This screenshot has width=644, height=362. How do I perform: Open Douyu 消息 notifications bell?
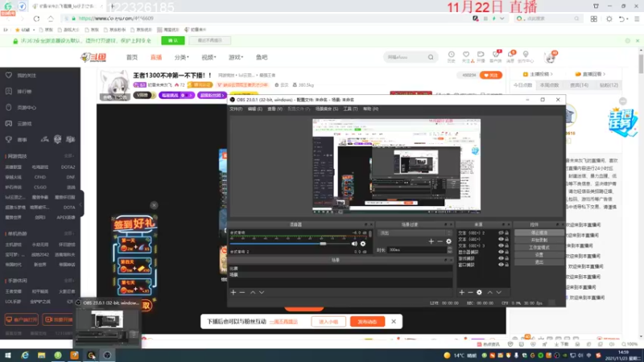[x=511, y=56]
